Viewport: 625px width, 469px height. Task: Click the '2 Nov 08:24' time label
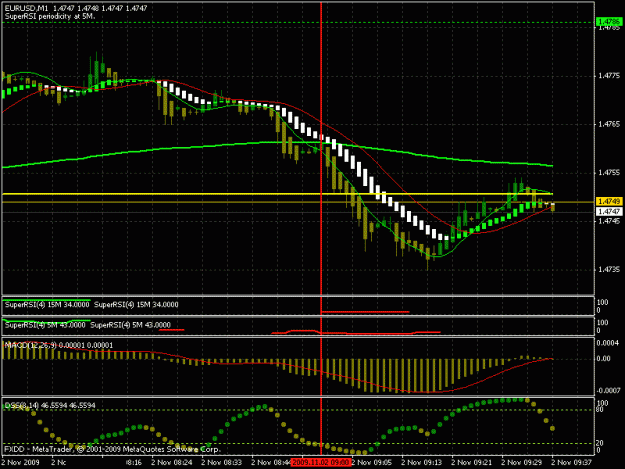point(172,463)
